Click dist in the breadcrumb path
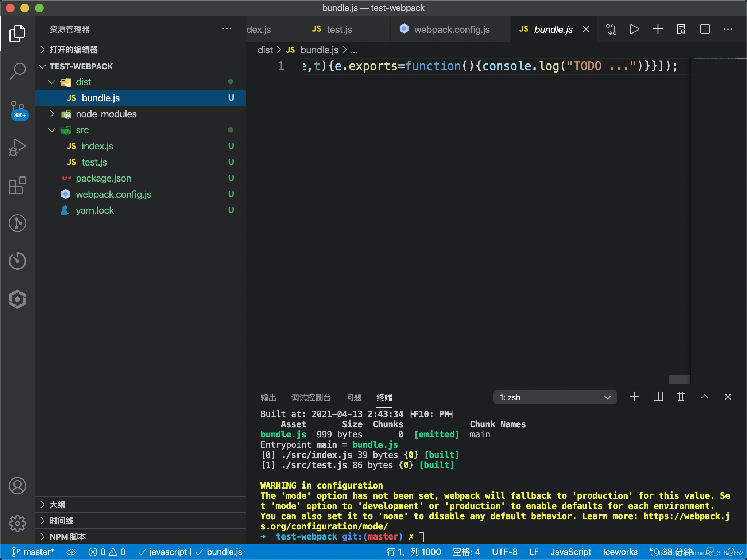Image resolution: width=747 pixels, height=560 pixels. tap(265, 50)
